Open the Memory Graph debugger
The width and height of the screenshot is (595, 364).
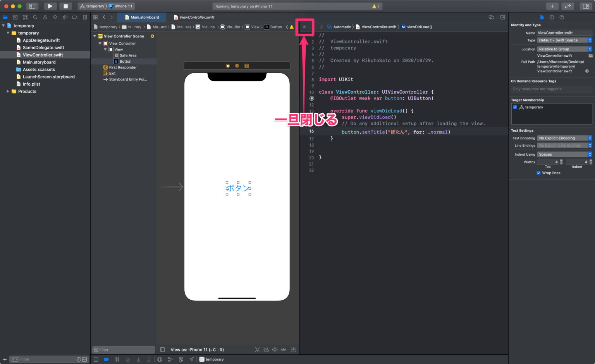pyautogui.click(x=170, y=359)
